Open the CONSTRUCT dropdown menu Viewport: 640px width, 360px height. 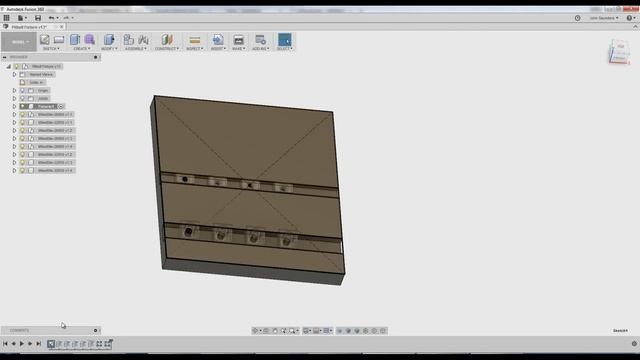[167, 49]
